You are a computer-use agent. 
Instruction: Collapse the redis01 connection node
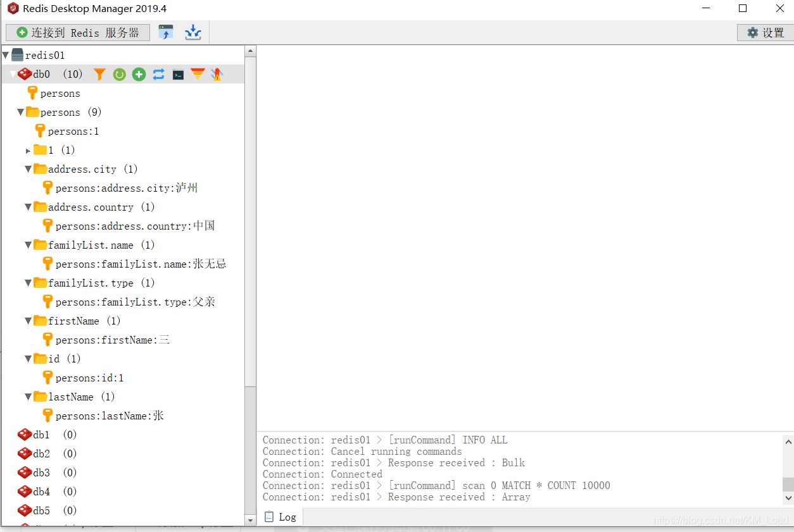tap(6, 55)
